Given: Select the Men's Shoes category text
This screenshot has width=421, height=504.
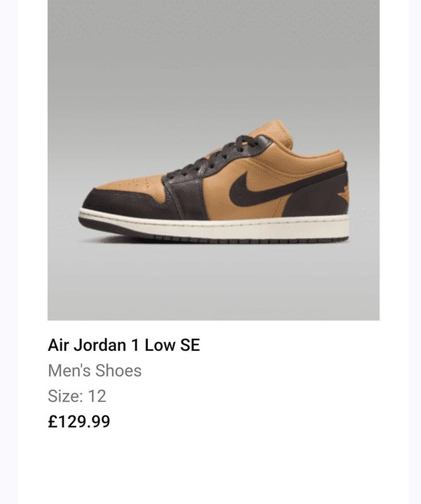Looking at the screenshot, I should click(94, 370).
